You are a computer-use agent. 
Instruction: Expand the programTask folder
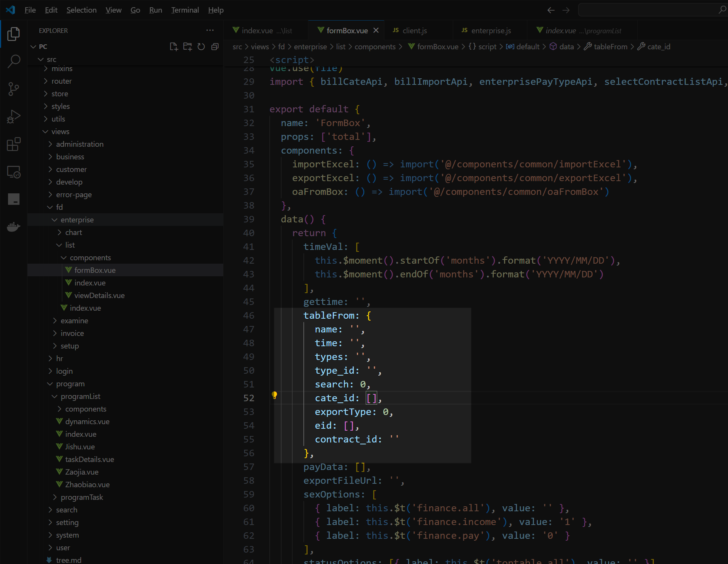coord(82,497)
